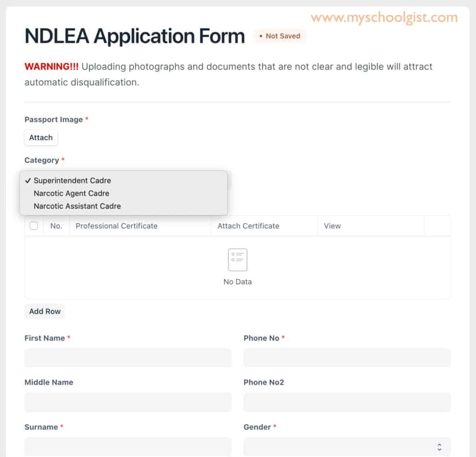
Task: Select Superintendent Cadre option
Action: pos(73,180)
